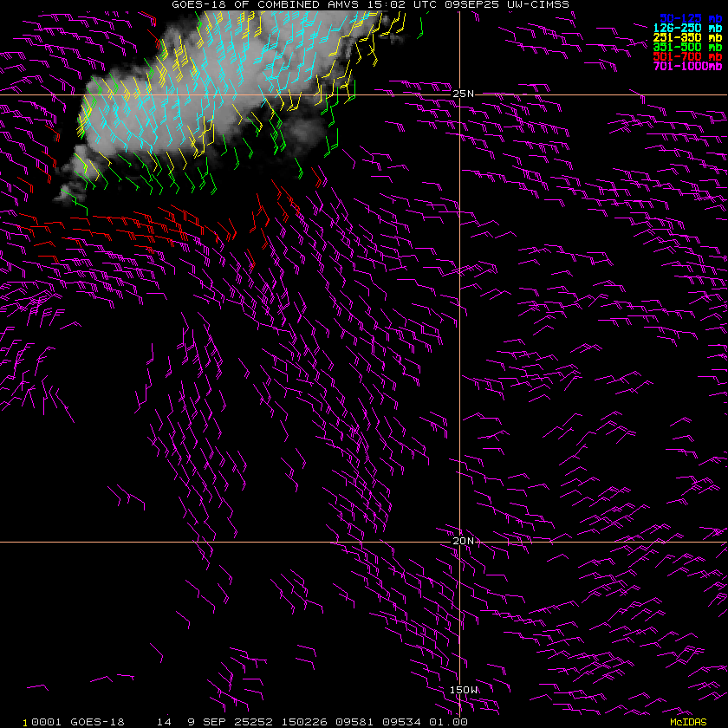Click the 150W longitude label
This screenshot has width=728, height=728.
pyautogui.click(x=463, y=690)
